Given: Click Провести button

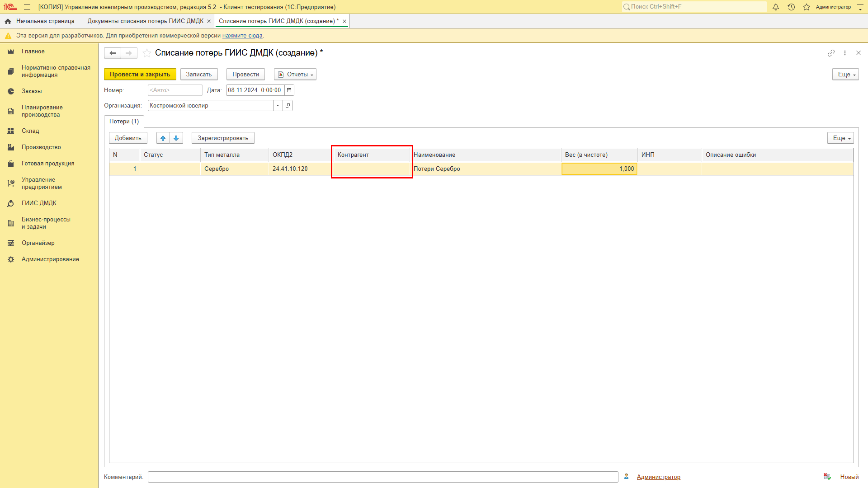Looking at the screenshot, I should [246, 75].
